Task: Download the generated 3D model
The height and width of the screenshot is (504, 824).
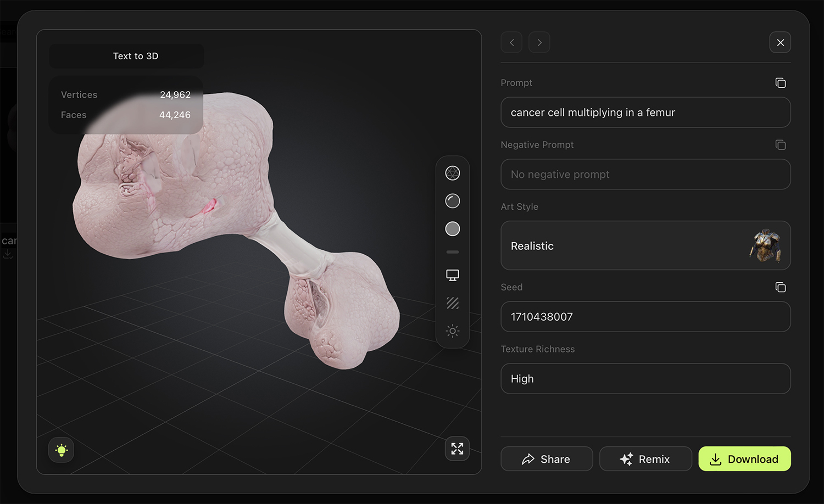Action: [x=744, y=459]
